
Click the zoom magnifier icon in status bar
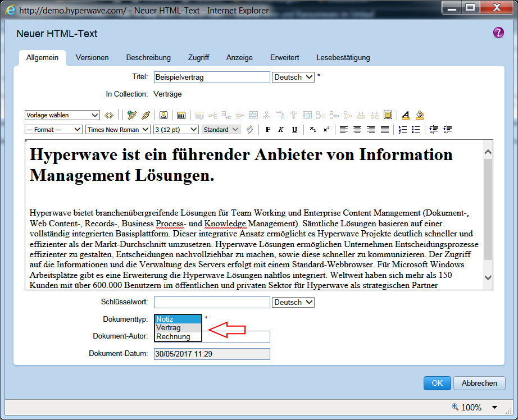pyautogui.click(x=455, y=407)
